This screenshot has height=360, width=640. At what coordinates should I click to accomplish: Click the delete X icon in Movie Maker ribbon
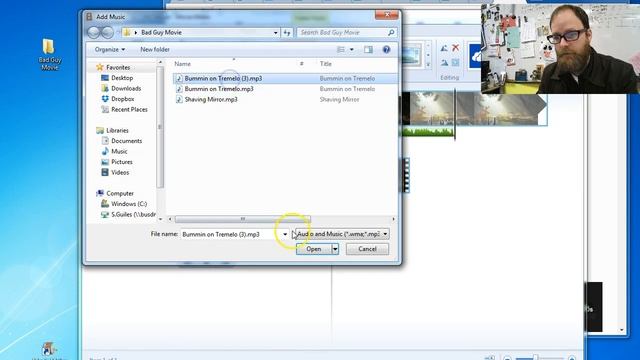coord(456,48)
